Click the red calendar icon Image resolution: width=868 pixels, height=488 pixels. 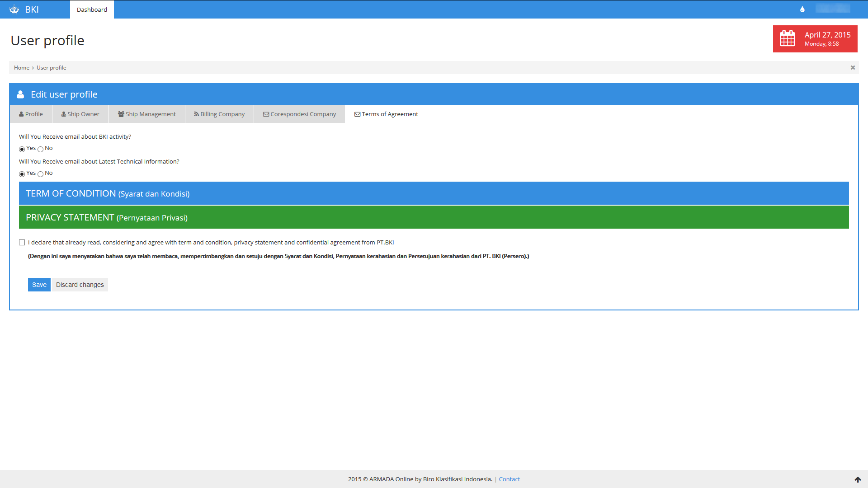click(x=787, y=38)
